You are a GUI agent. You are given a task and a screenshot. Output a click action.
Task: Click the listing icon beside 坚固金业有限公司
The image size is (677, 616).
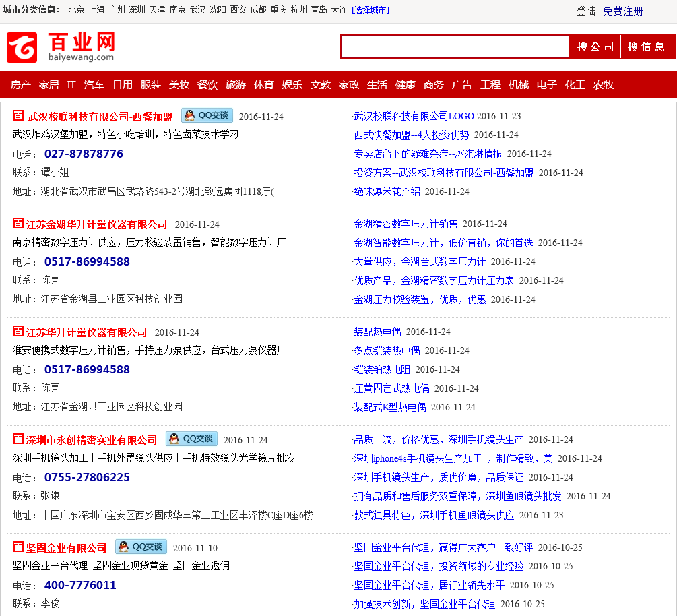(18, 547)
